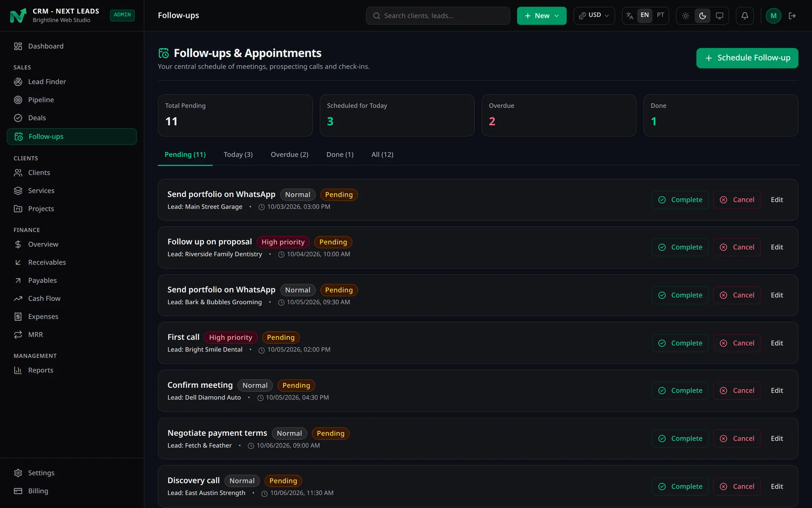The image size is (812, 508).
Task: Open Deals in the sidebar
Action: coord(72,118)
